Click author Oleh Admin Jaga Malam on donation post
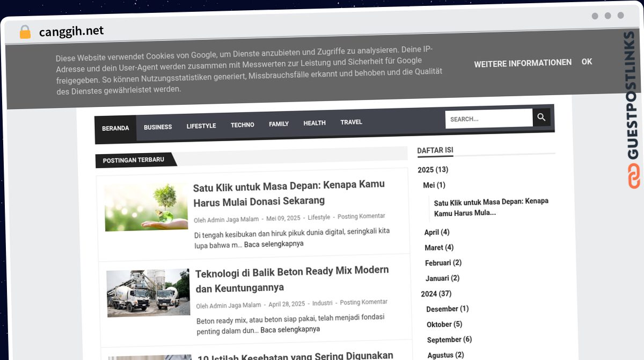Image resolution: width=644 pixels, height=360 pixels. 226,220
